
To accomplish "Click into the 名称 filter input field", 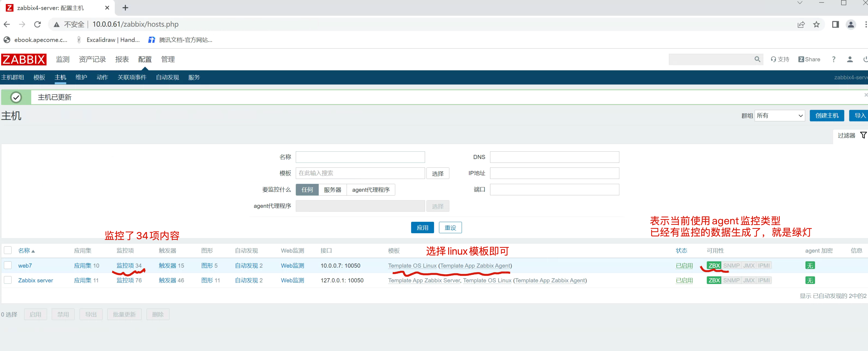I will pos(360,157).
